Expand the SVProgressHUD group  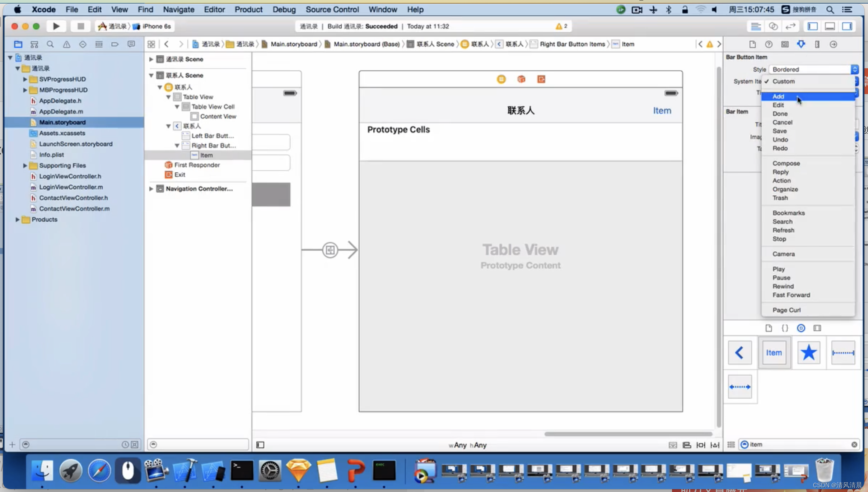(x=25, y=79)
